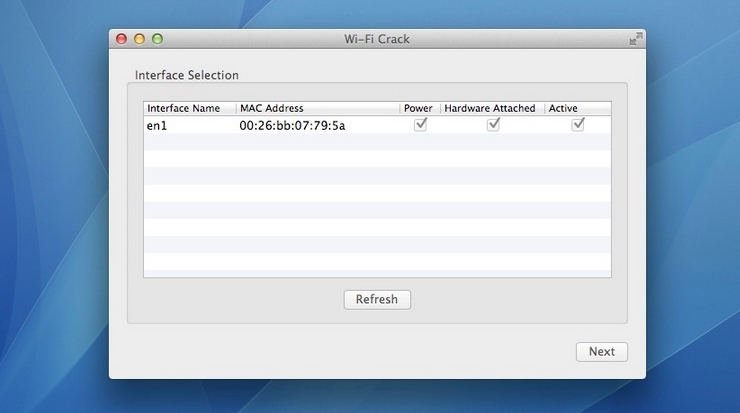
Task: Select the en1 interface row
Action: (x=377, y=125)
